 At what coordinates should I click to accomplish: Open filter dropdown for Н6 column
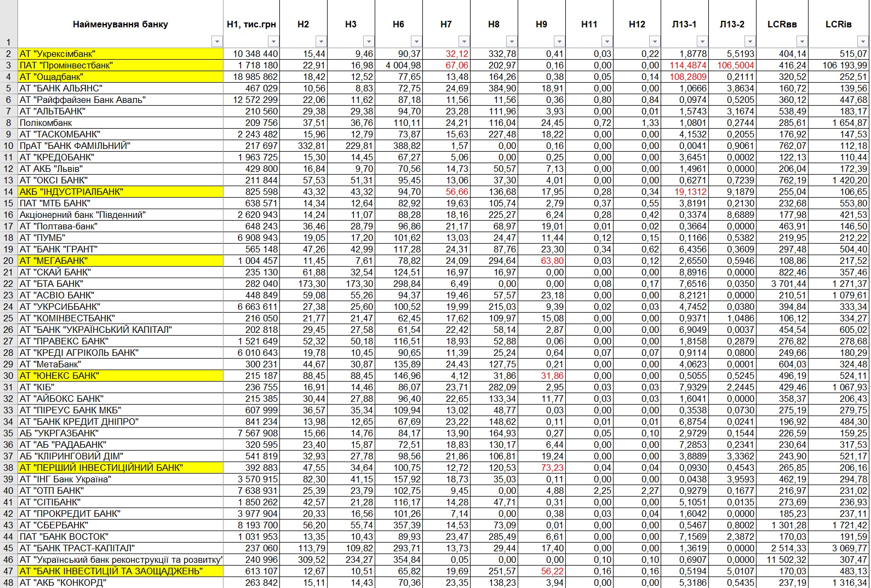click(x=416, y=42)
